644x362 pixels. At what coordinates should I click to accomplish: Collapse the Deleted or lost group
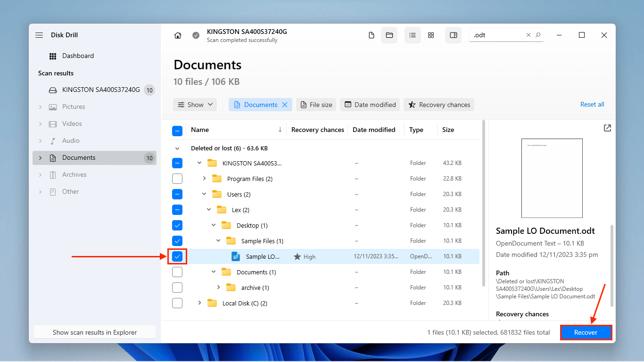pos(177,148)
